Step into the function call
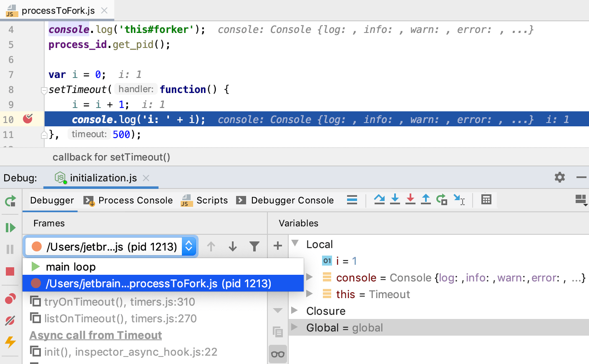 [395, 200]
